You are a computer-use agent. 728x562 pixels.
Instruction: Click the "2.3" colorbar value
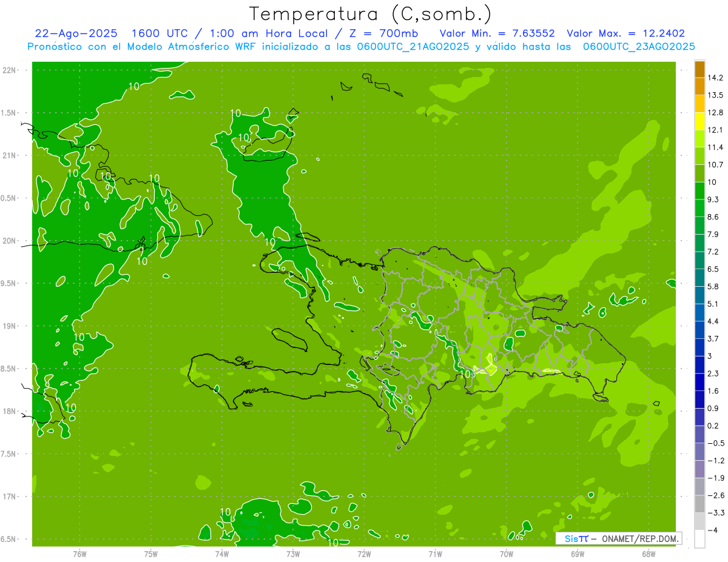tap(713, 373)
